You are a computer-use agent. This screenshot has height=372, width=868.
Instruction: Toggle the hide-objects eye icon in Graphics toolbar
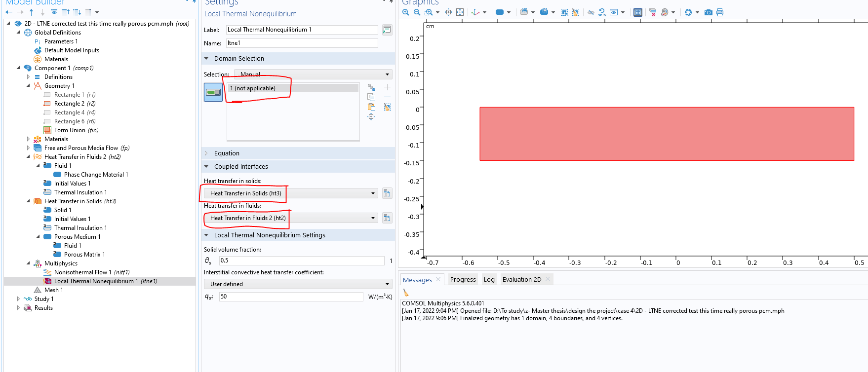(x=591, y=12)
